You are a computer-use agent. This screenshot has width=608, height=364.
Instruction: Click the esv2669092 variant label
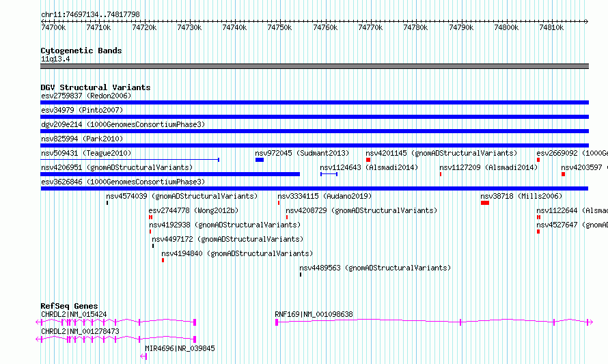point(572,153)
